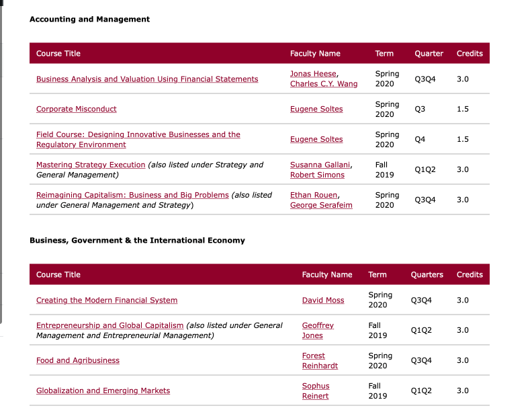
Task: Click the Forest Reinhardt link
Action: pos(320,360)
